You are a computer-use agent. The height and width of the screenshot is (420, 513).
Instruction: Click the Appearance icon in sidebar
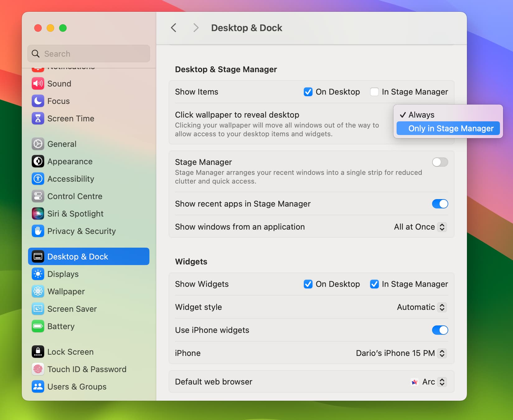(38, 161)
